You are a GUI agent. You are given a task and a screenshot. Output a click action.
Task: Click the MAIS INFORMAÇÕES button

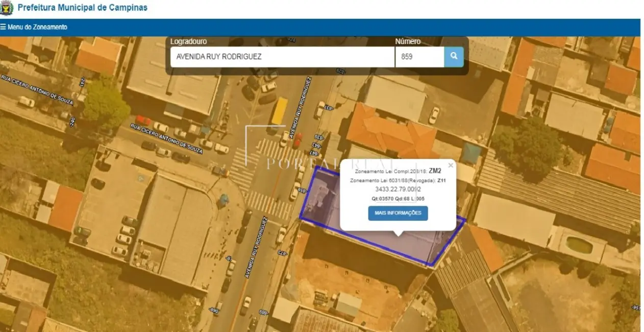(x=398, y=213)
